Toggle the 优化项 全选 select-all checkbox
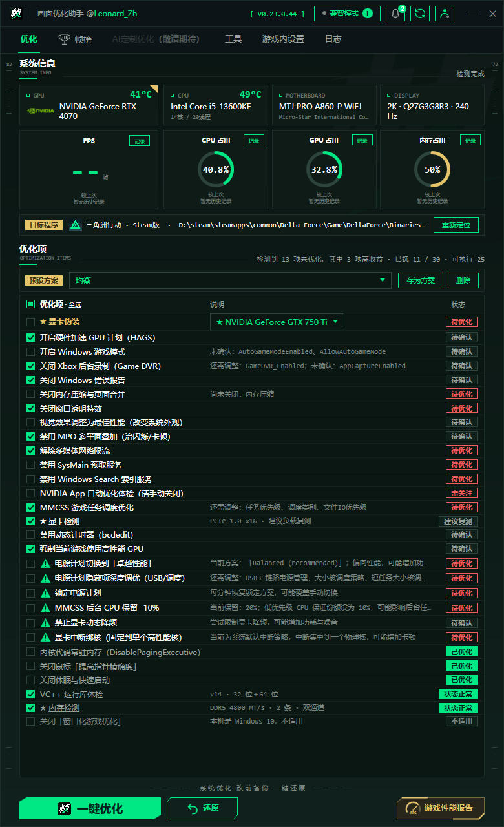Viewport: 504px width, 827px height. point(30,304)
